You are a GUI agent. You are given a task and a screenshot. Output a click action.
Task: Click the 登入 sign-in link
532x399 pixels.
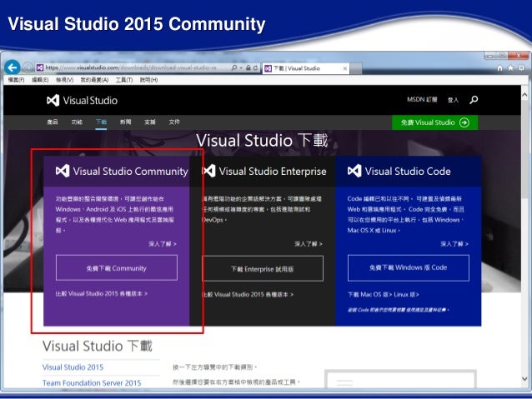pos(453,100)
